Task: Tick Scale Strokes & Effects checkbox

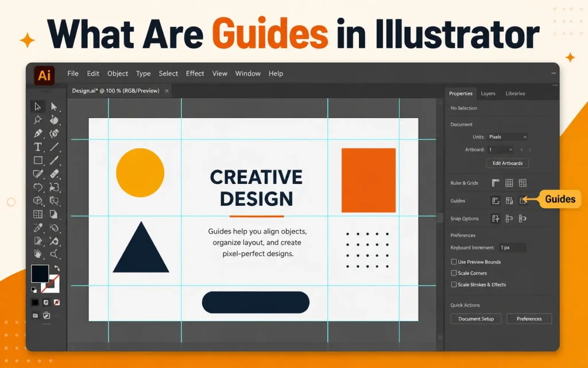Action: pos(454,284)
